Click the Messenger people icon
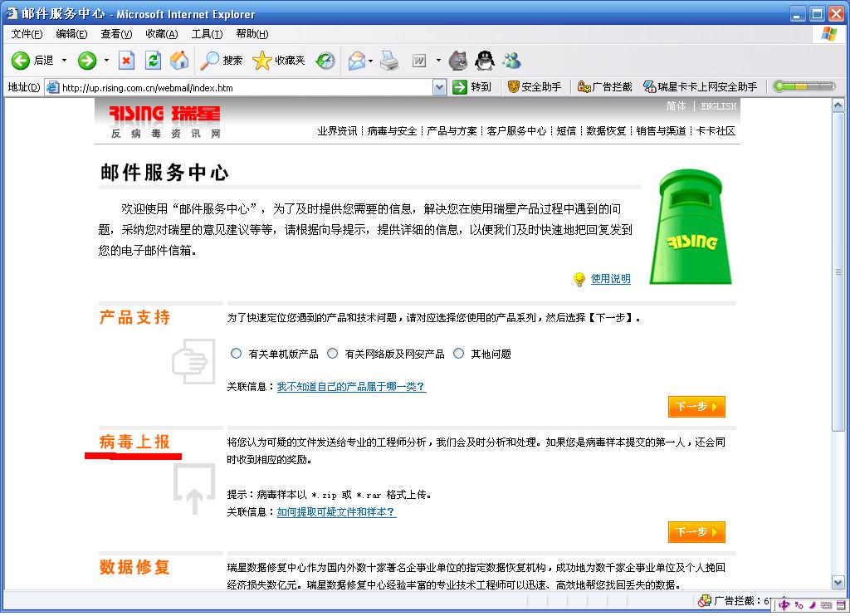Screen dimensions: 850x616 (x=511, y=61)
